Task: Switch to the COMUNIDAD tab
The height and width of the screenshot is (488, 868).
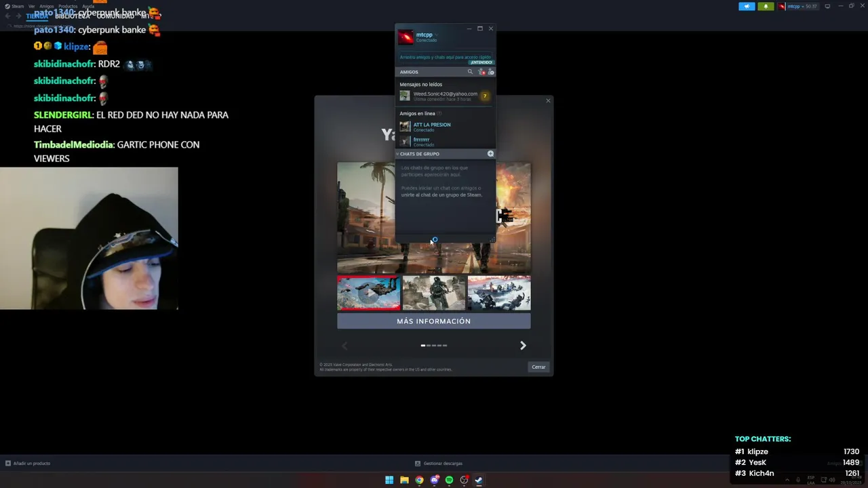Action: coord(115,16)
